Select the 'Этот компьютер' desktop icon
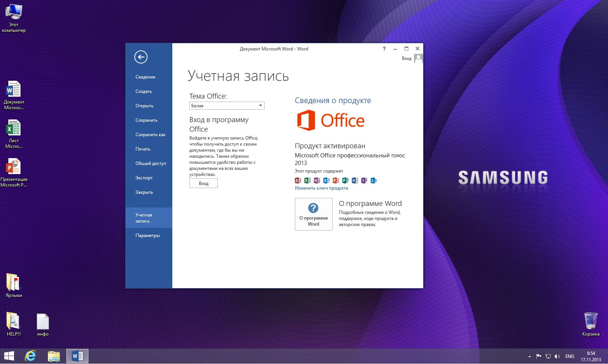608x364 pixels. (14, 18)
